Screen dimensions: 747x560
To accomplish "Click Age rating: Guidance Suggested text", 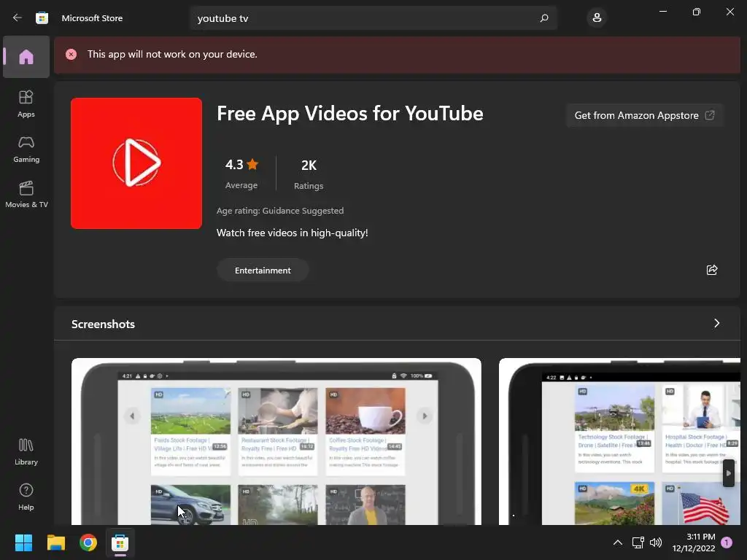I will click(x=280, y=211).
